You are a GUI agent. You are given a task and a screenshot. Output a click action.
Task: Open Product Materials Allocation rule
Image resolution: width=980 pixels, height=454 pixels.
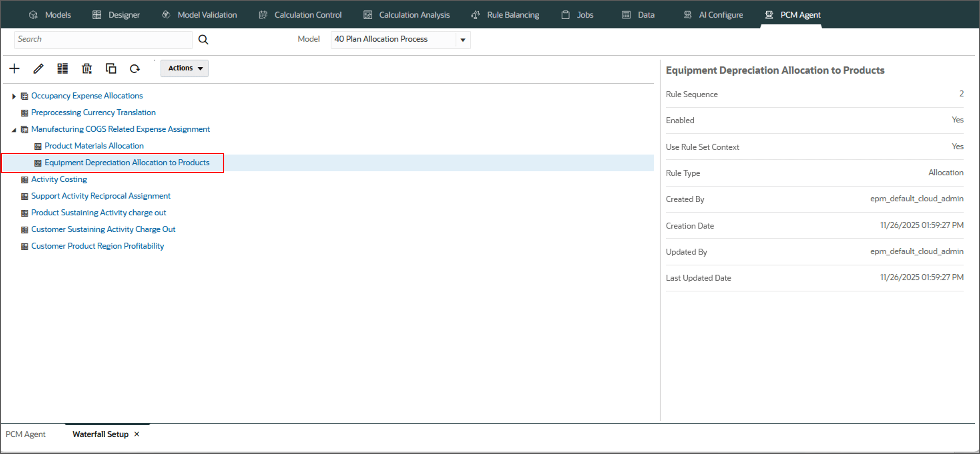(x=94, y=146)
